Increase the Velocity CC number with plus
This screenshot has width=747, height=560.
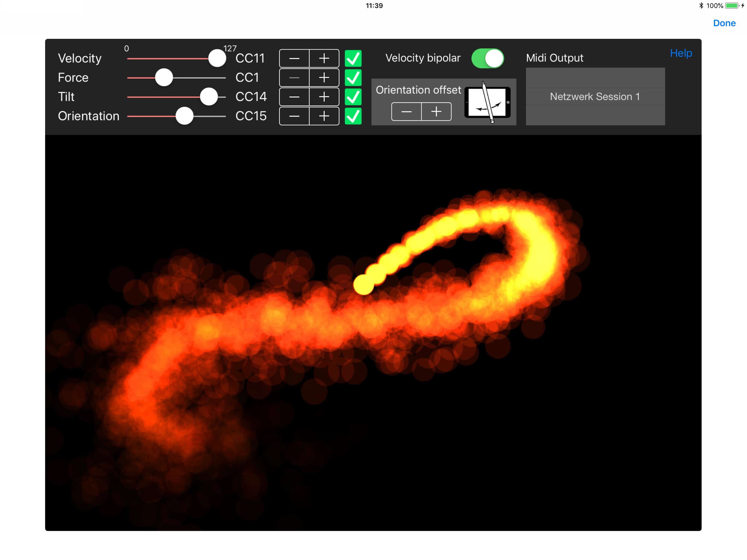[324, 59]
